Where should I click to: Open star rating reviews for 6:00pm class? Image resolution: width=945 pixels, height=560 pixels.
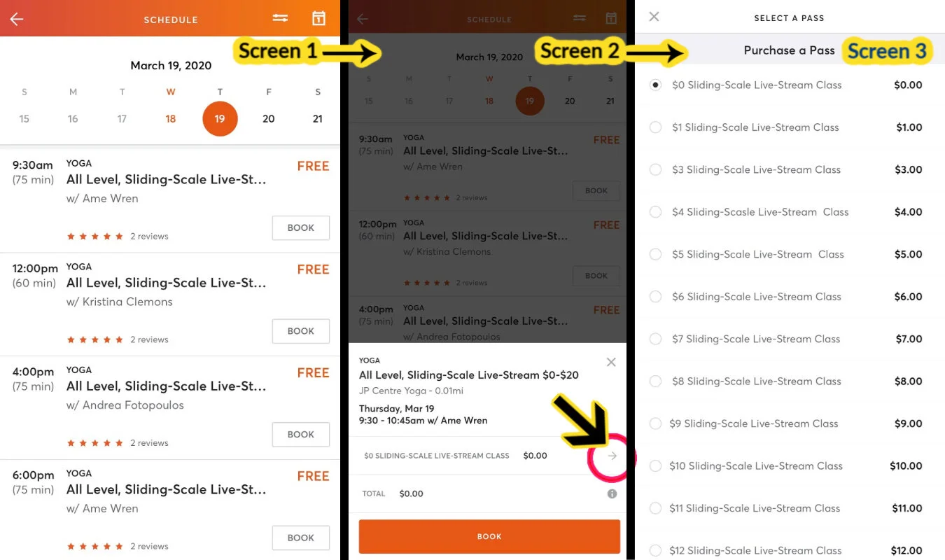click(x=118, y=547)
